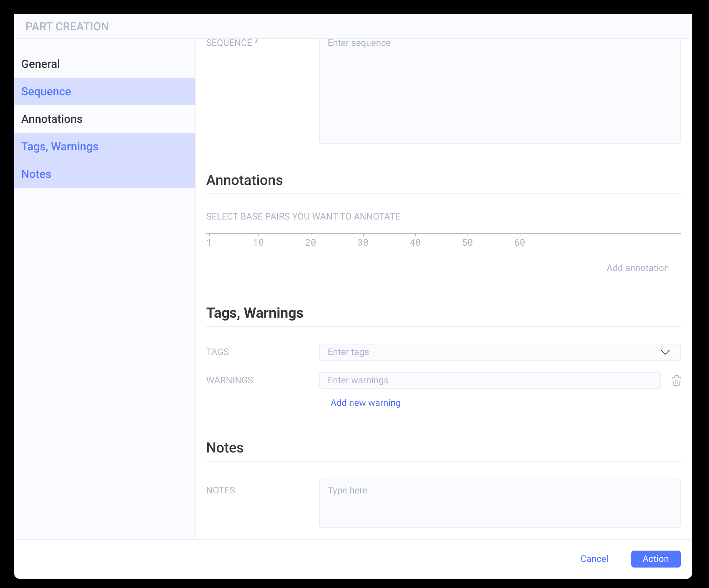
Task: Click Action button to submit form
Action: click(655, 559)
